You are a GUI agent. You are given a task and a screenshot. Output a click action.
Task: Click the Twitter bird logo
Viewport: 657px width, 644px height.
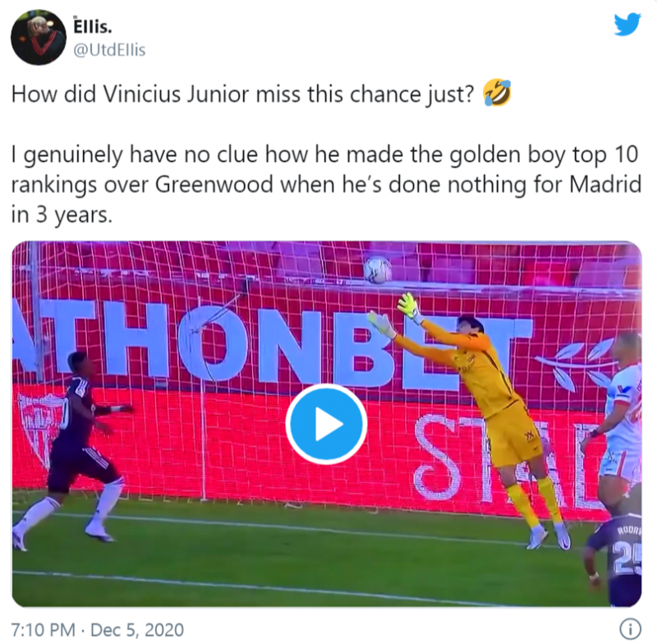627,25
